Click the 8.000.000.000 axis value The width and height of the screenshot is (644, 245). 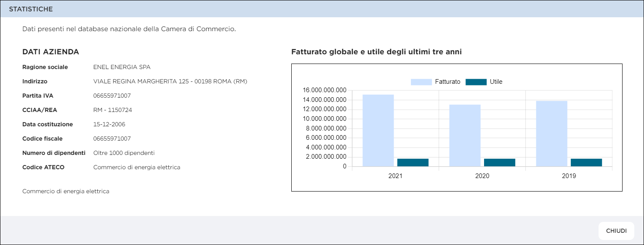click(327, 128)
